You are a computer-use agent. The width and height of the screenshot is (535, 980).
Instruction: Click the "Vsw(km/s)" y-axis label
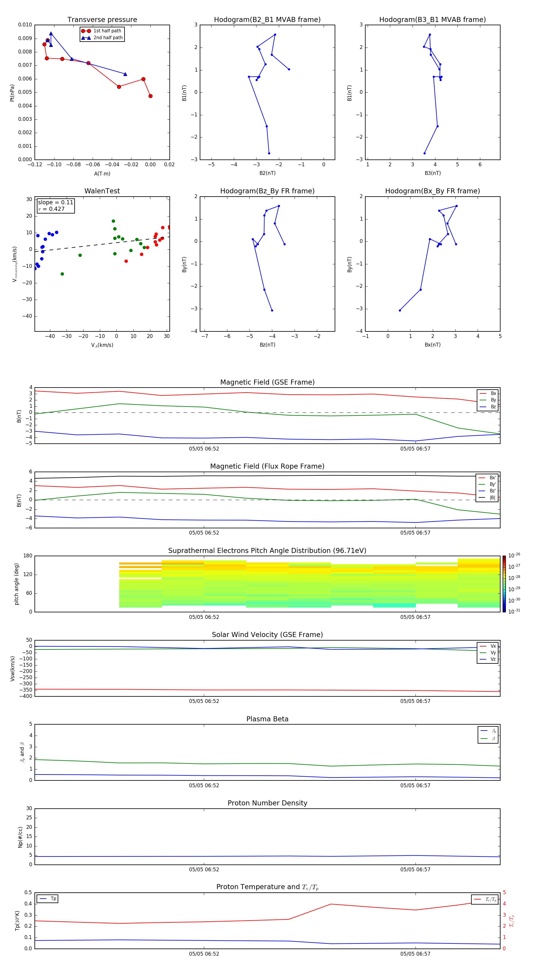pos(12,668)
